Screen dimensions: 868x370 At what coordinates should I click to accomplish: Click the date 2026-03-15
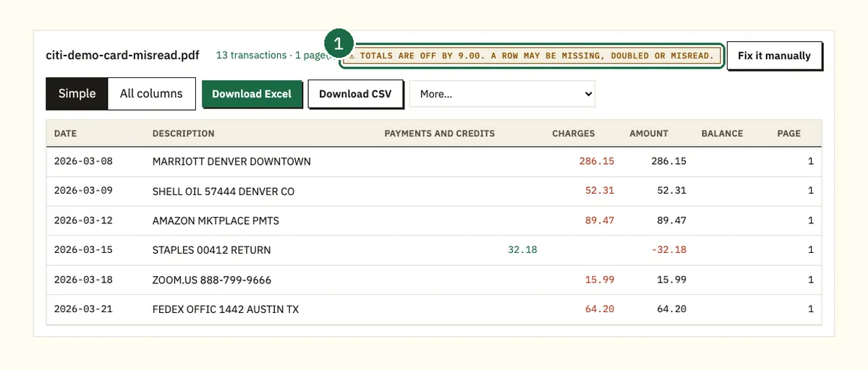83,250
